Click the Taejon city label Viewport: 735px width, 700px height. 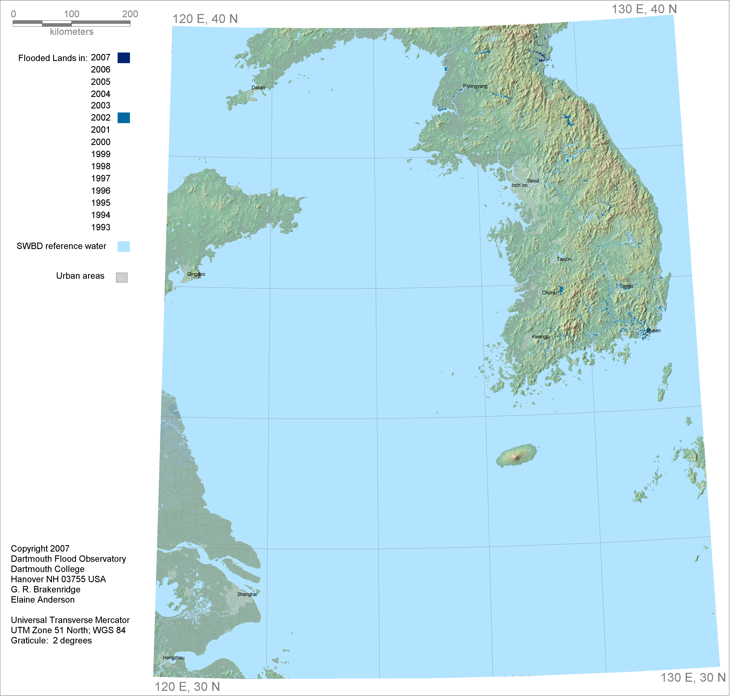pos(564,259)
